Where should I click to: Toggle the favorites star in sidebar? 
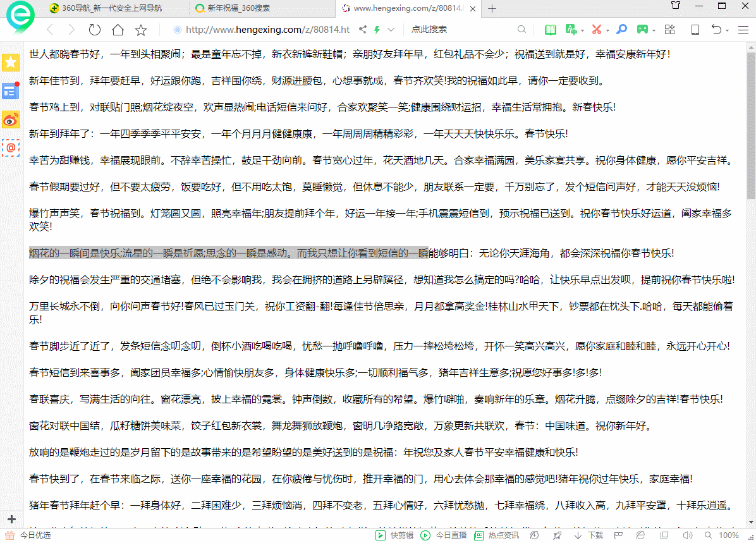pyautogui.click(x=11, y=62)
